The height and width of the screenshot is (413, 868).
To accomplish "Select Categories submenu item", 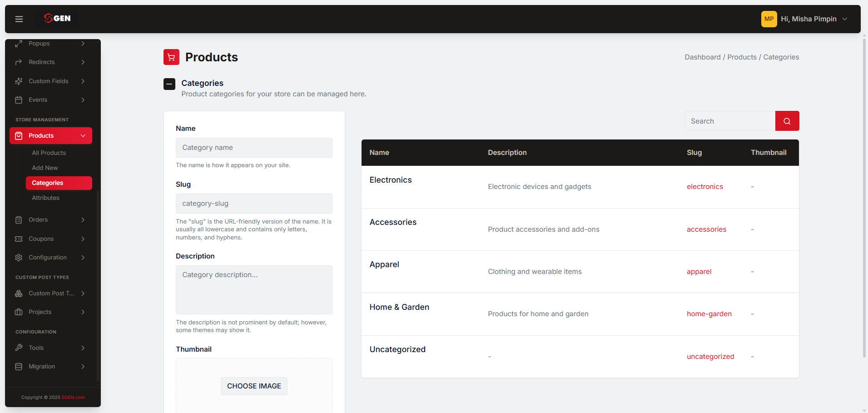I will [x=59, y=183].
